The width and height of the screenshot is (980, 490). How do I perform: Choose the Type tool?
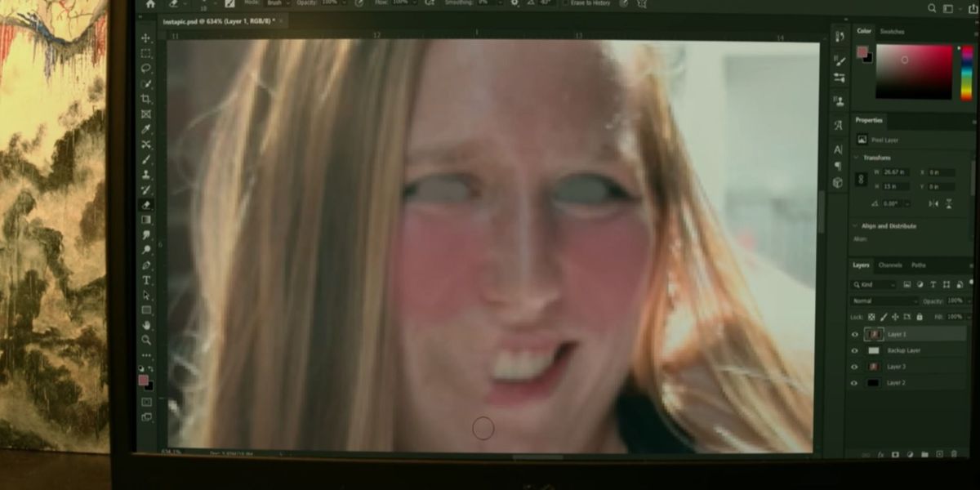pyautogui.click(x=146, y=280)
